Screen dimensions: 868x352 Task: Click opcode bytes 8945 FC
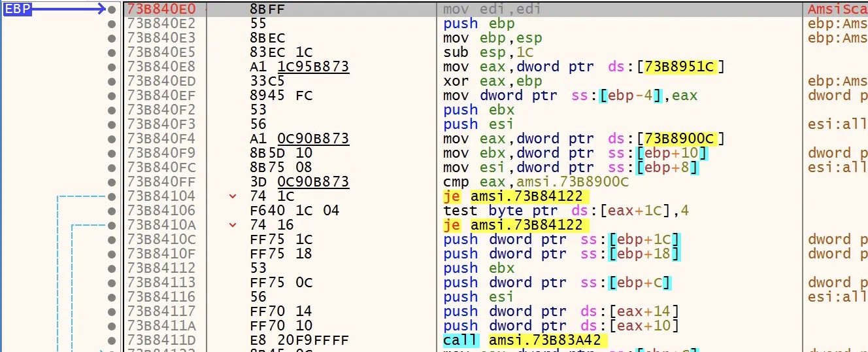tap(281, 96)
